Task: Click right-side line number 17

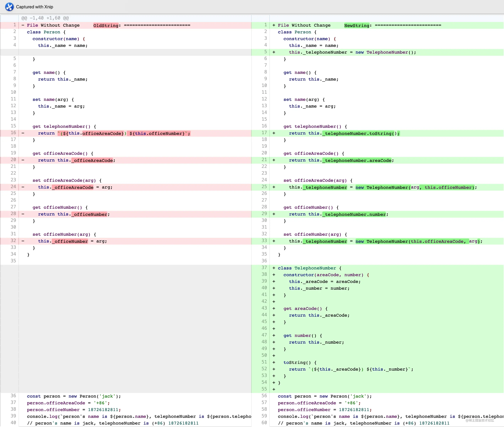Action: point(264,133)
